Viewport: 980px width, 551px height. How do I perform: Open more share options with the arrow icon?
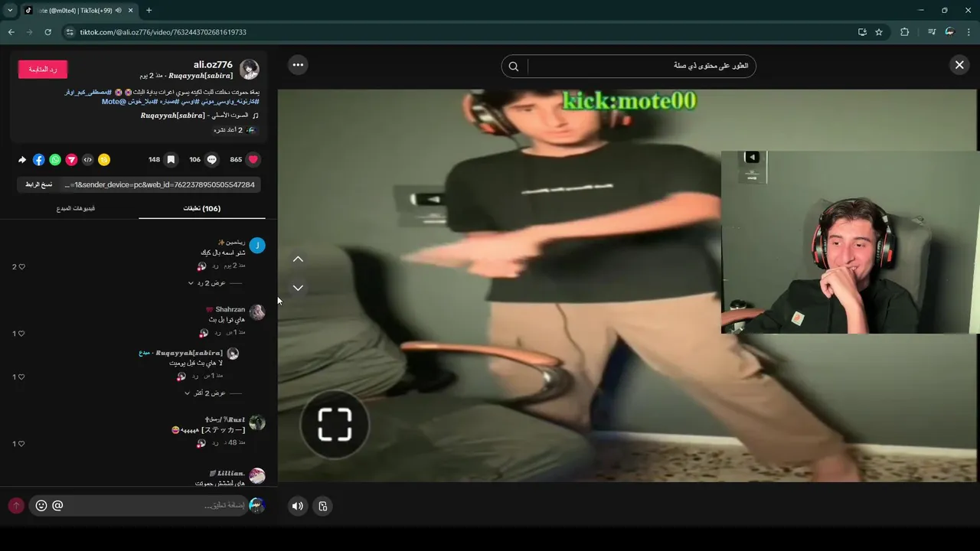click(22, 160)
